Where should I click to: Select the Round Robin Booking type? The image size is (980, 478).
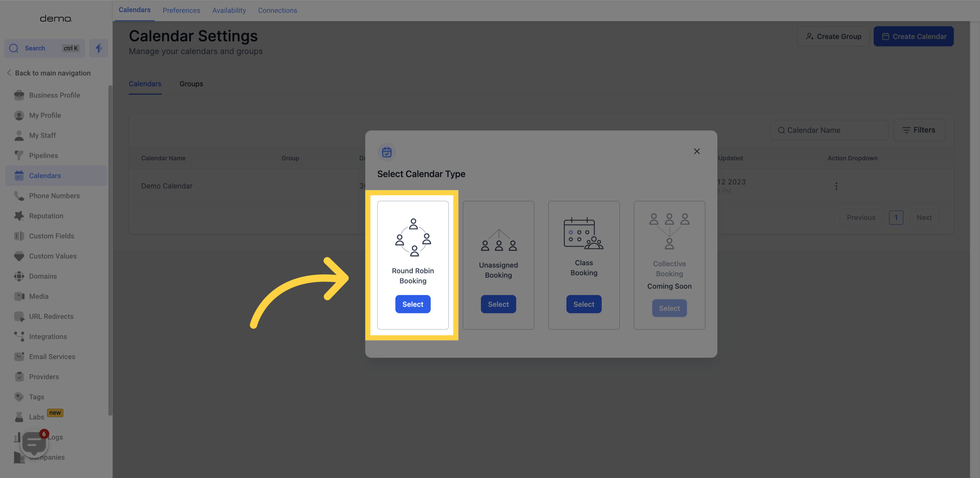click(413, 304)
